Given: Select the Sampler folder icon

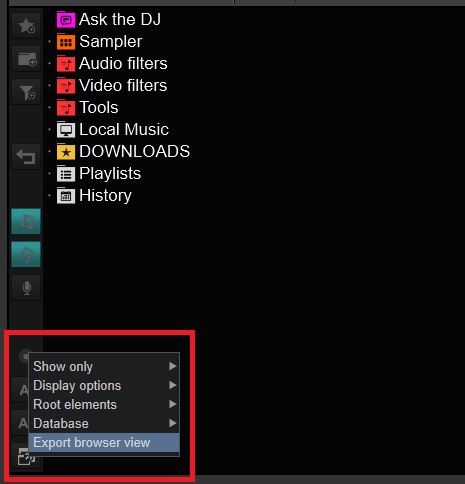Looking at the screenshot, I should click(66, 42).
